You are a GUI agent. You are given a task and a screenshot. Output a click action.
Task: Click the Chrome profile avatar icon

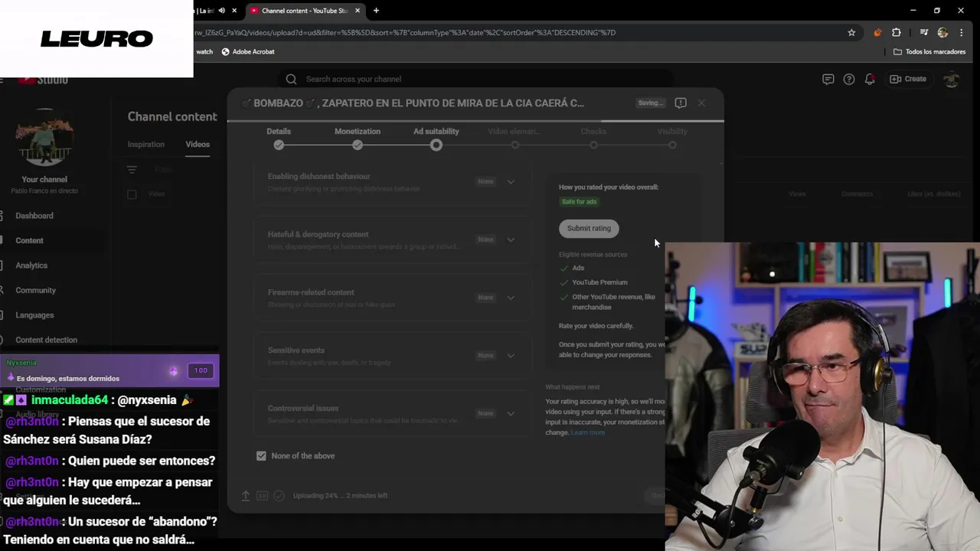(942, 33)
